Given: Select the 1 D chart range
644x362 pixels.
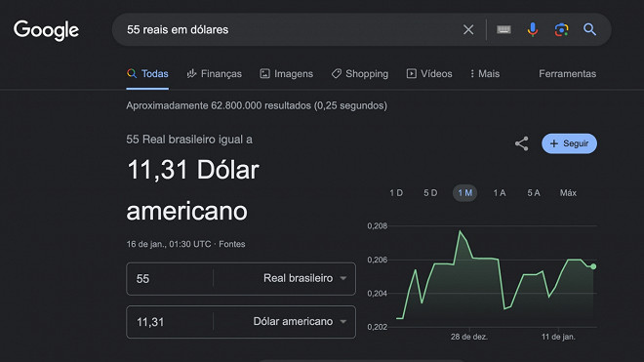Looking at the screenshot, I should tap(396, 193).
